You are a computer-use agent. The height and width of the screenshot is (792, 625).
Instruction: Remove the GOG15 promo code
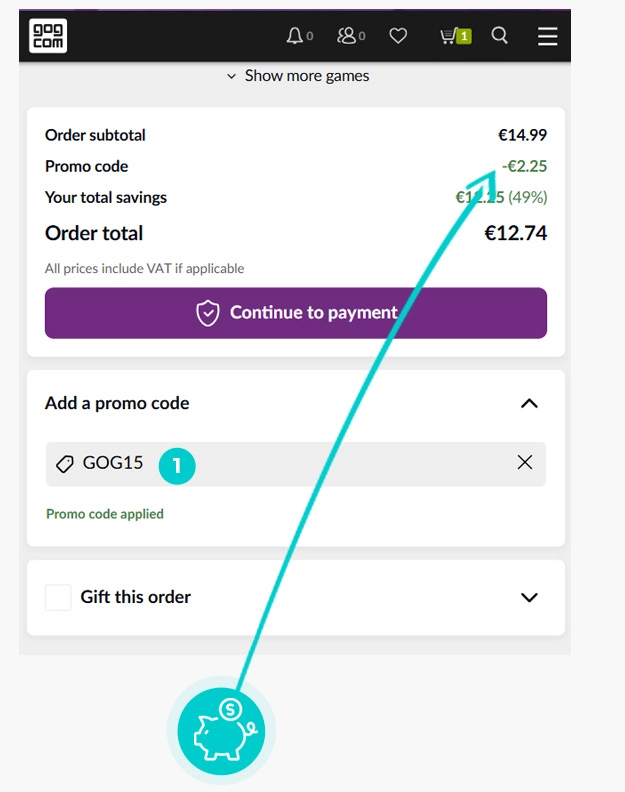pyautogui.click(x=525, y=463)
